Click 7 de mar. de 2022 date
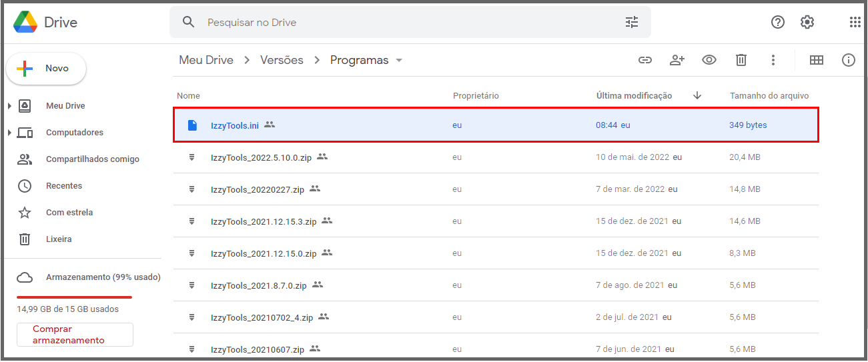The width and height of the screenshot is (868, 362). tap(630, 189)
